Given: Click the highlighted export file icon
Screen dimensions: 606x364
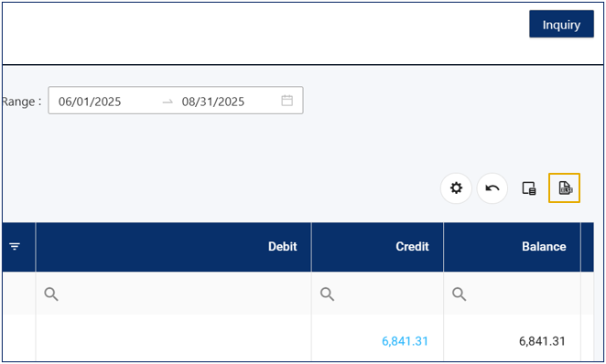Looking at the screenshot, I should [x=564, y=188].
